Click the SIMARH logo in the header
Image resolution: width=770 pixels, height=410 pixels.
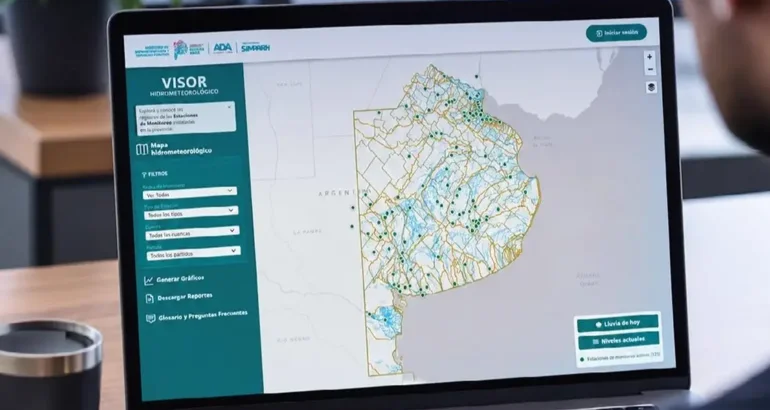click(255, 48)
